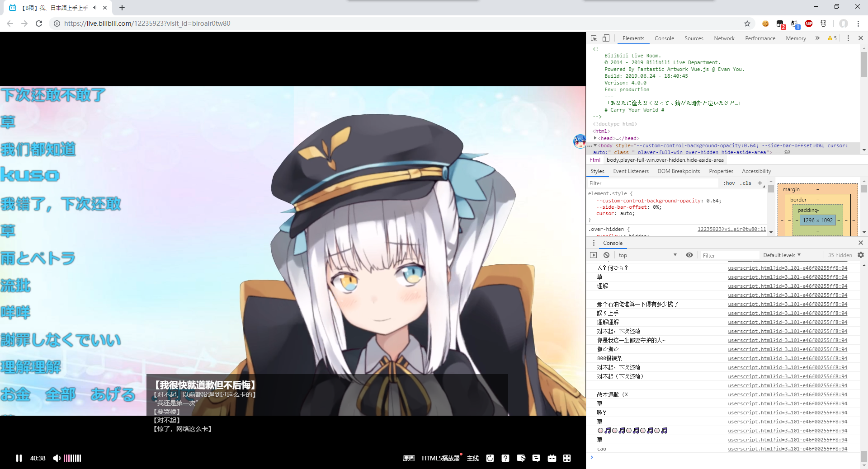
Task: Switch to the Console panel tab
Action: point(664,38)
